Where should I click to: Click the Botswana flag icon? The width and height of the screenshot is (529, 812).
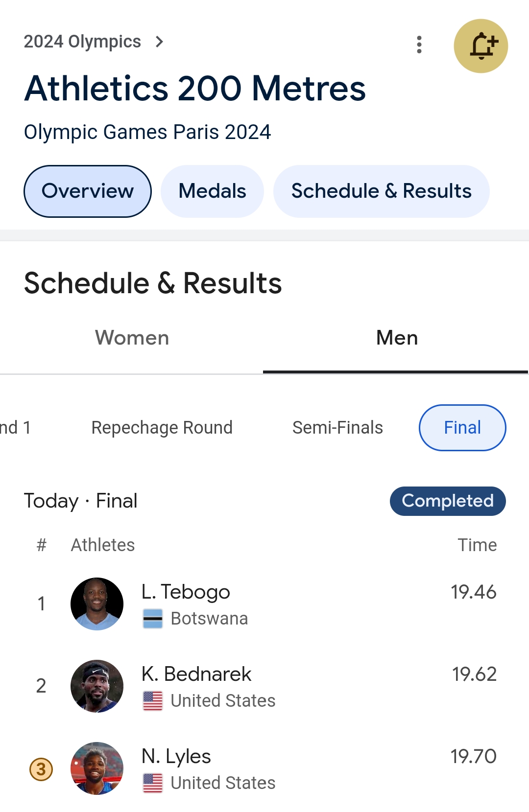tap(153, 619)
